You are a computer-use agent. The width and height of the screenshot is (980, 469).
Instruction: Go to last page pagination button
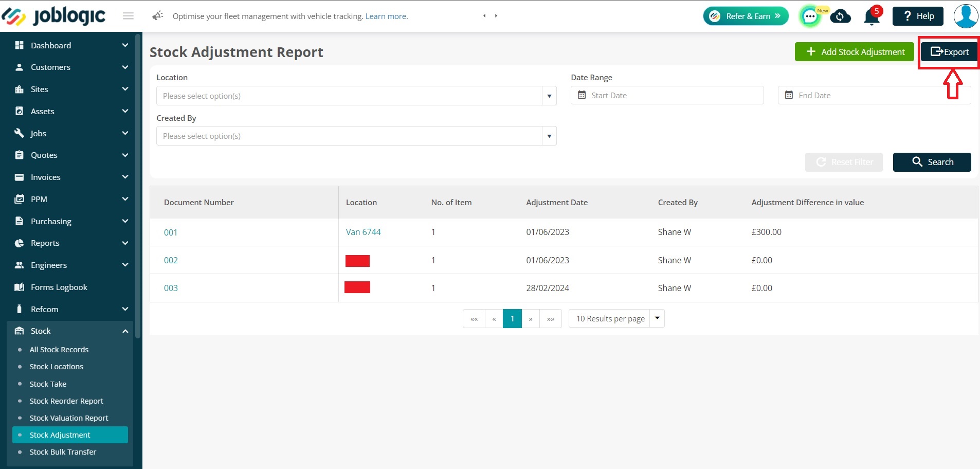pyautogui.click(x=551, y=318)
